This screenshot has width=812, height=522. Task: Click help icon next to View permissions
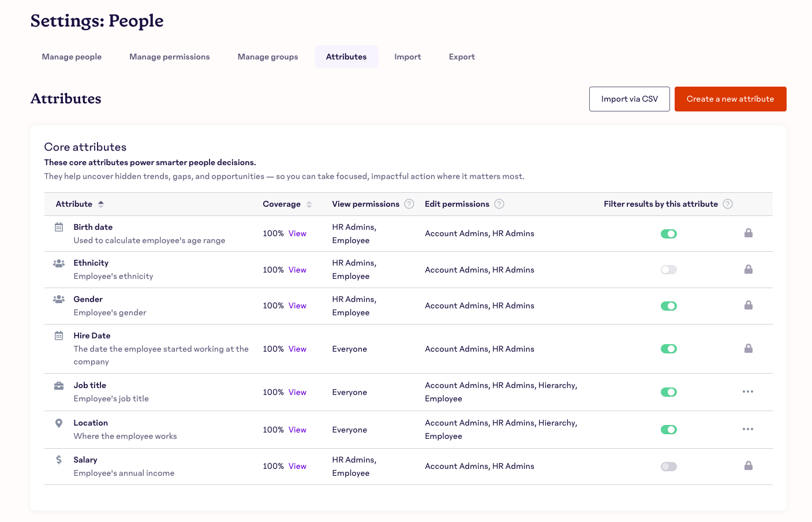[x=409, y=204]
